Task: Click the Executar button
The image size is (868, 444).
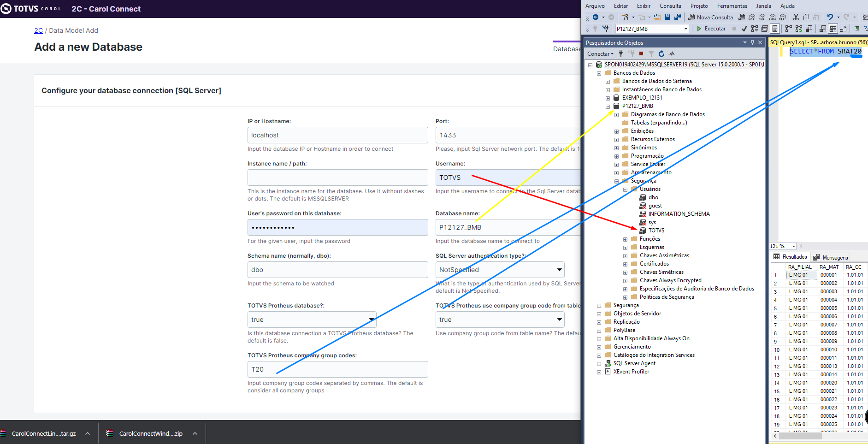Action: pos(711,29)
